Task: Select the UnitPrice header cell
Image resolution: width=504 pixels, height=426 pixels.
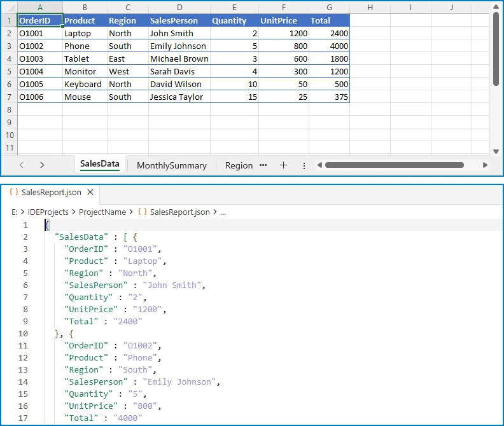Action: [284, 20]
